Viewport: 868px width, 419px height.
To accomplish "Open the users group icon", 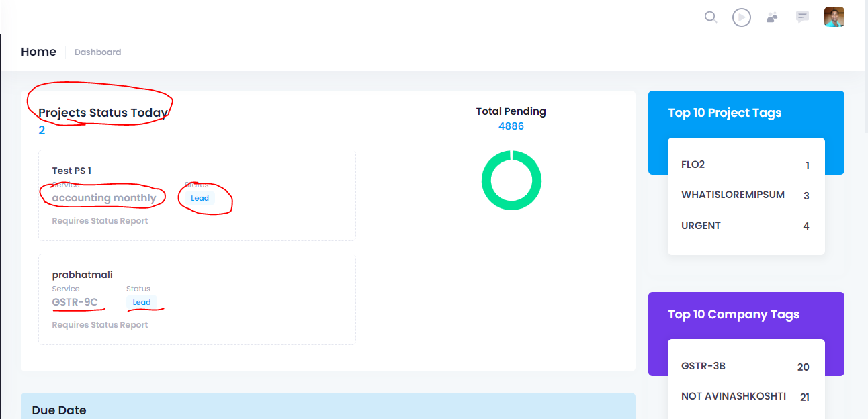I will pos(772,17).
